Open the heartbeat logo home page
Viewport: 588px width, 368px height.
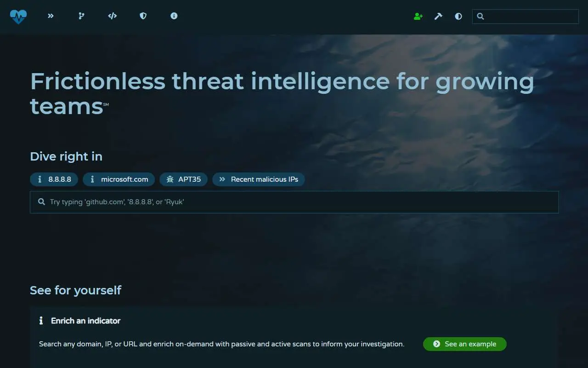click(x=18, y=16)
